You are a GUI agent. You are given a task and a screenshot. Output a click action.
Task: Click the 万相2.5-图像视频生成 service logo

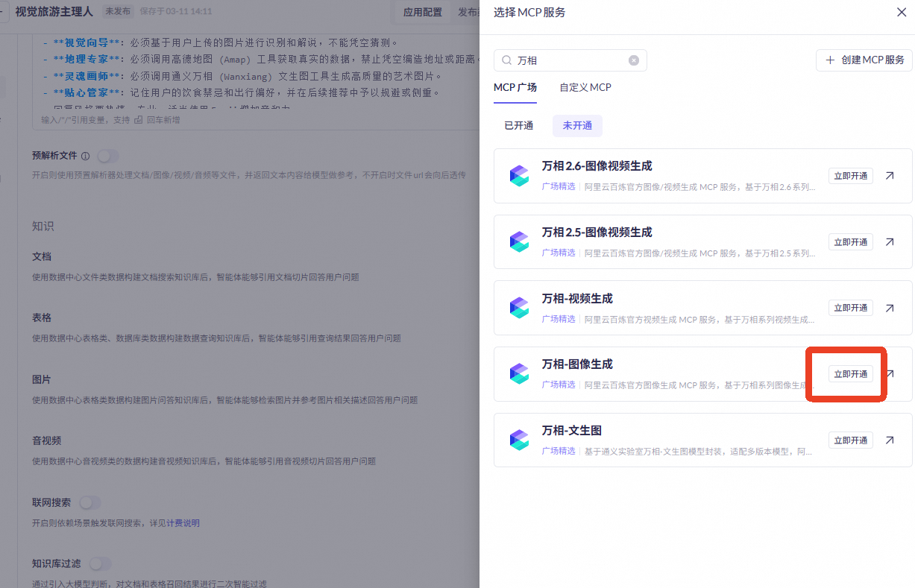pyautogui.click(x=519, y=242)
